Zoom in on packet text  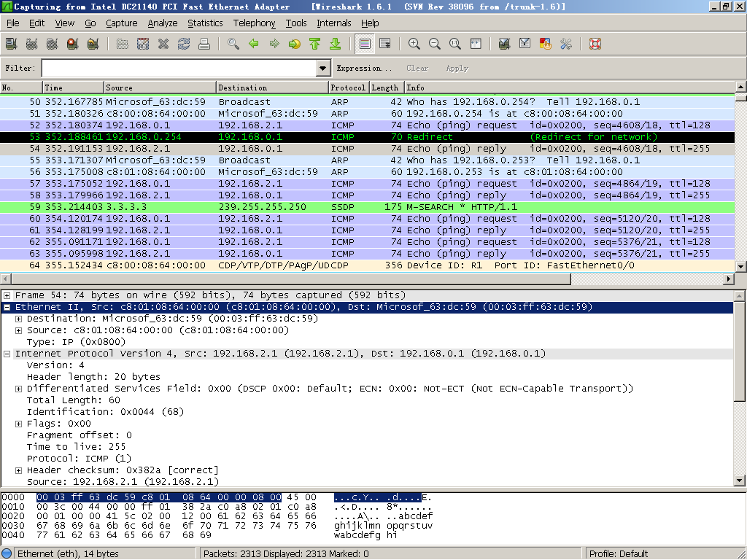414,44
